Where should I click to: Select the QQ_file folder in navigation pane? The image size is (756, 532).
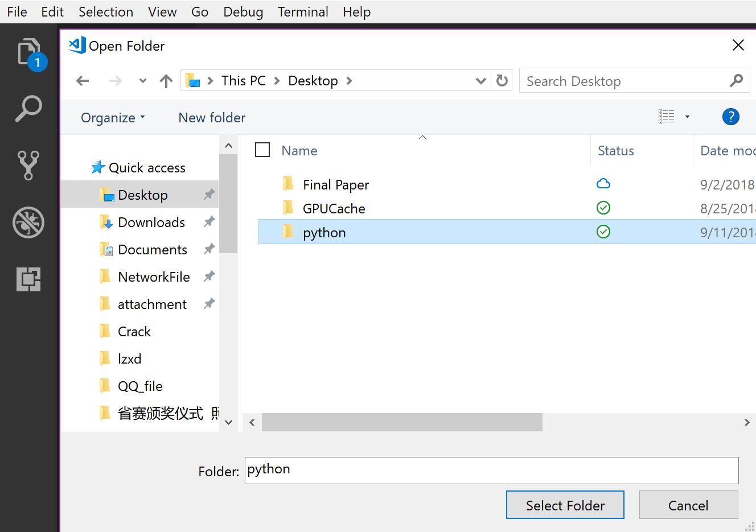coord(140,386)
